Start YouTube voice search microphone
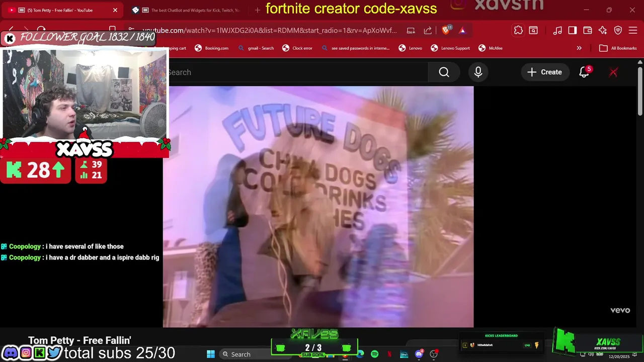Screen dimensions: 644x362 (x=478, y=72)
